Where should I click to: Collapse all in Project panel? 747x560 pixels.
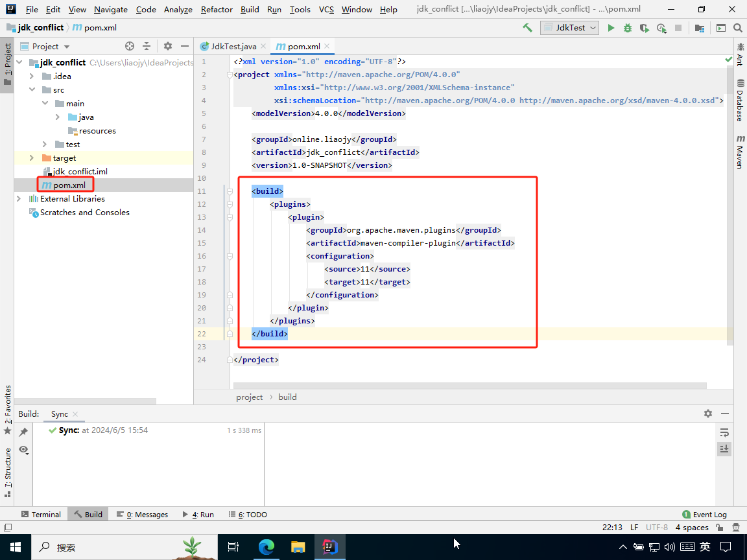147,46
